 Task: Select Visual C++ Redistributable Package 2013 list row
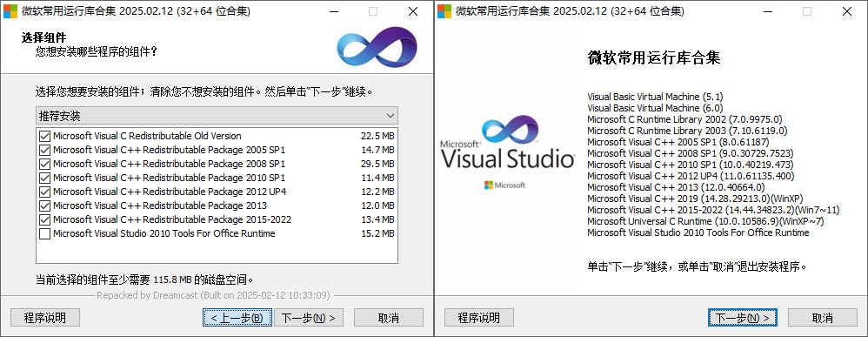tap(217, 206)
